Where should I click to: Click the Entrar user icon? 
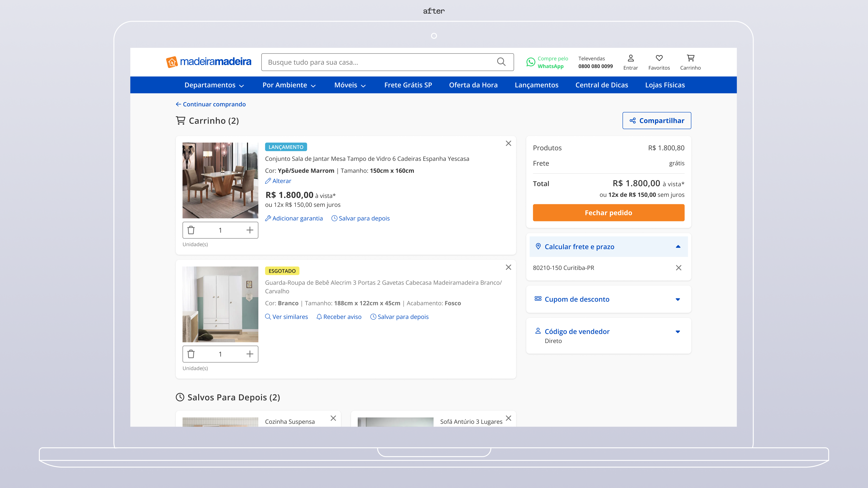click(x=630, y=58)
